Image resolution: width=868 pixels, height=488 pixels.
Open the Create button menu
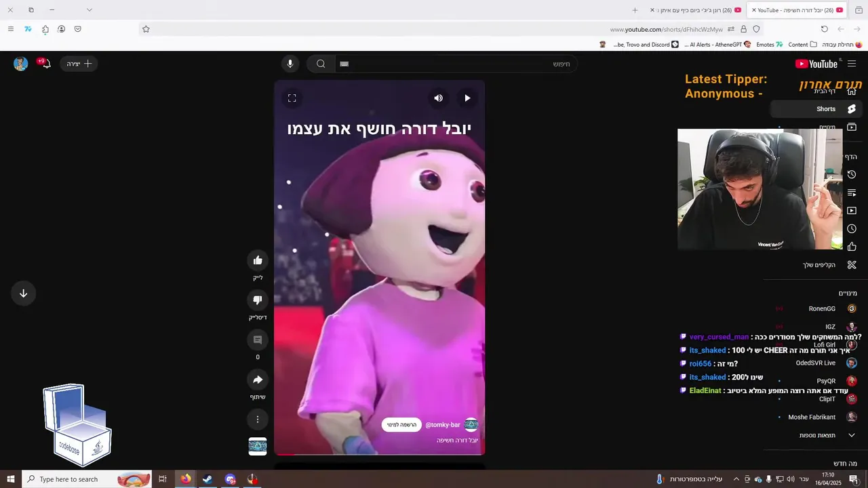[79, 64]
